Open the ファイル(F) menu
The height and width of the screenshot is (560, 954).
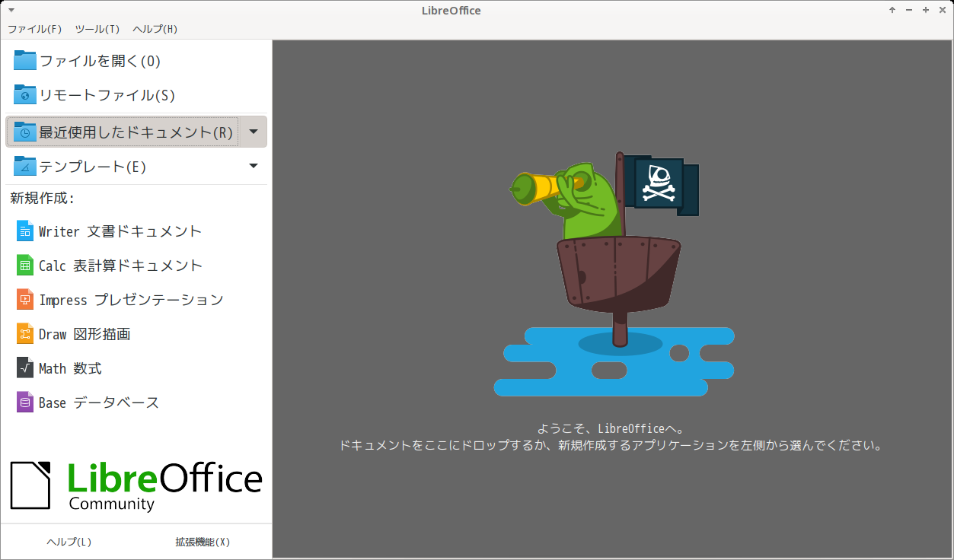(34, 29)
